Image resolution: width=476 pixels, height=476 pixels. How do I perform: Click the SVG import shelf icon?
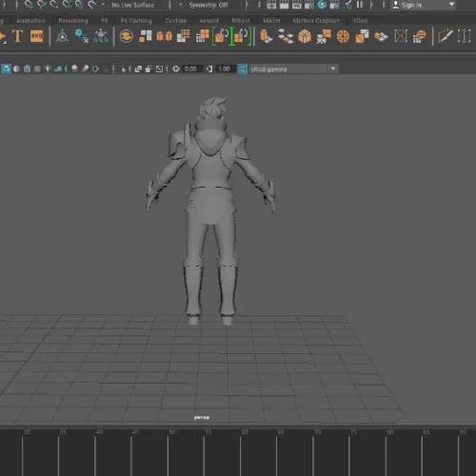coord(36,36)
